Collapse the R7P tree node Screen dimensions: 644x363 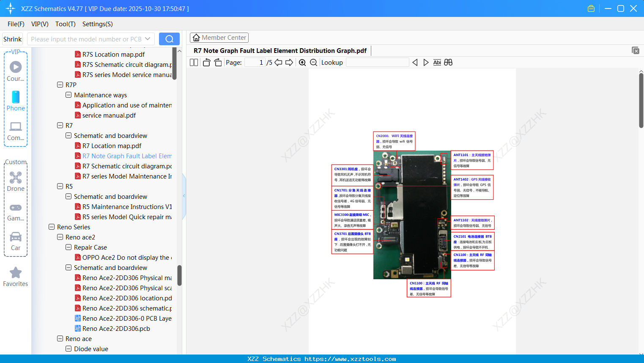(60, 85)
